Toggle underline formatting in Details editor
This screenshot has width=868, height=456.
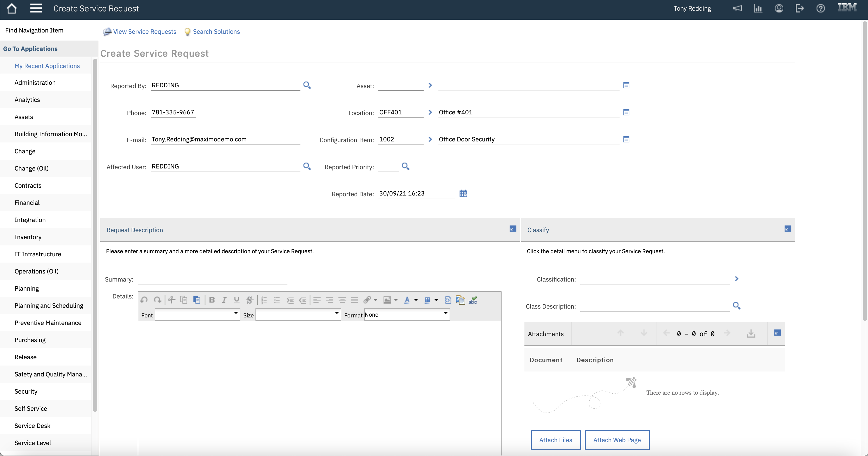(236, 300)
